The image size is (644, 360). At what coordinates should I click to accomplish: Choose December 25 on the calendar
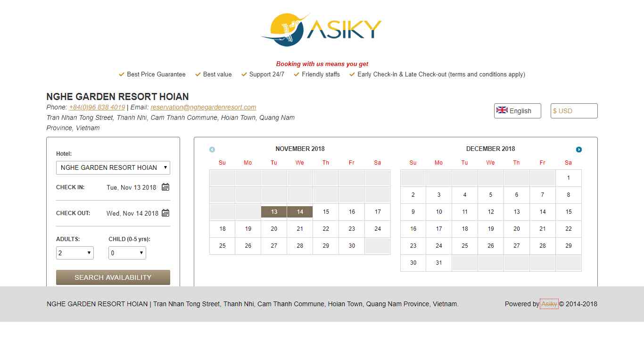click(465, 246)
